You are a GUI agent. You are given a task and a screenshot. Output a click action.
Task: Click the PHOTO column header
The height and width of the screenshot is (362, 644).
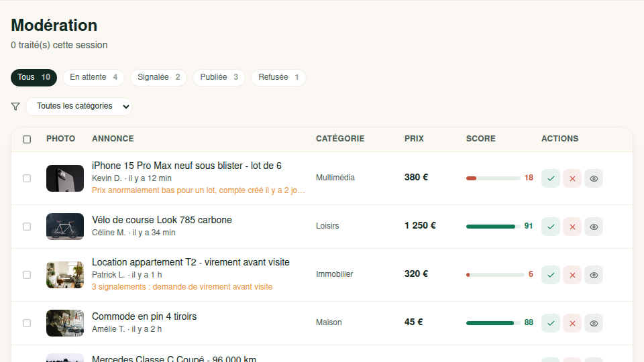pos(61,139)
